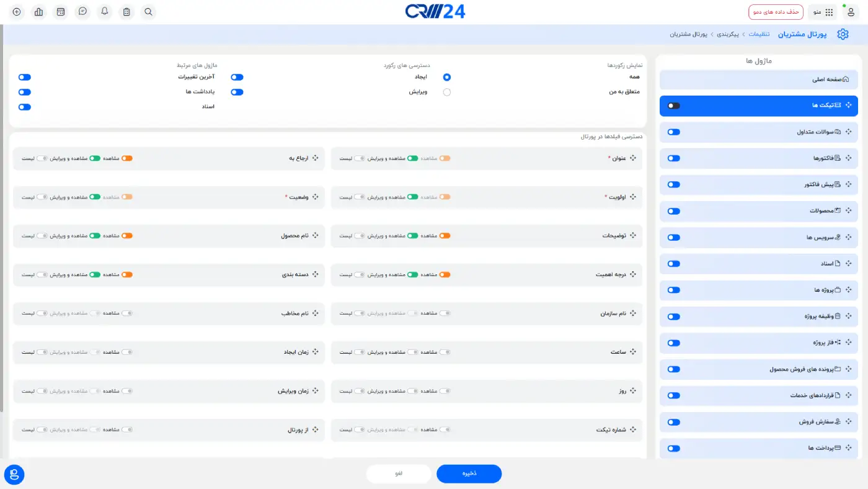This screenshot has width=868, height=489.
Task: Open the notifications bell icon
Action: click(105, 12)
